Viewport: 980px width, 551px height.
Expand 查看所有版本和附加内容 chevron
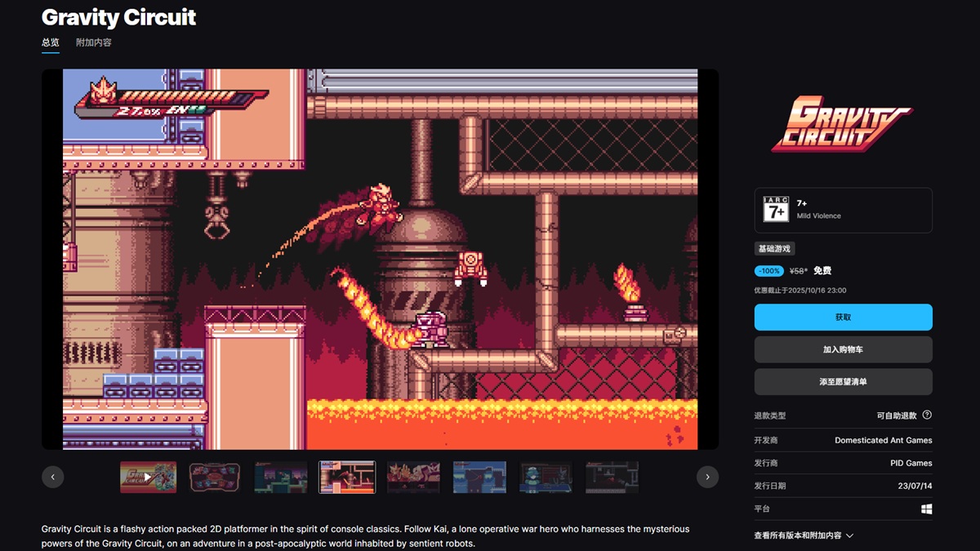(x=850, y=536)
